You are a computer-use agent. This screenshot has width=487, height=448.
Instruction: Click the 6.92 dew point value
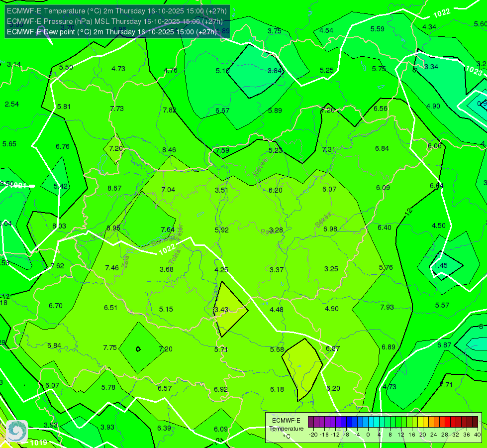(221, 389)
